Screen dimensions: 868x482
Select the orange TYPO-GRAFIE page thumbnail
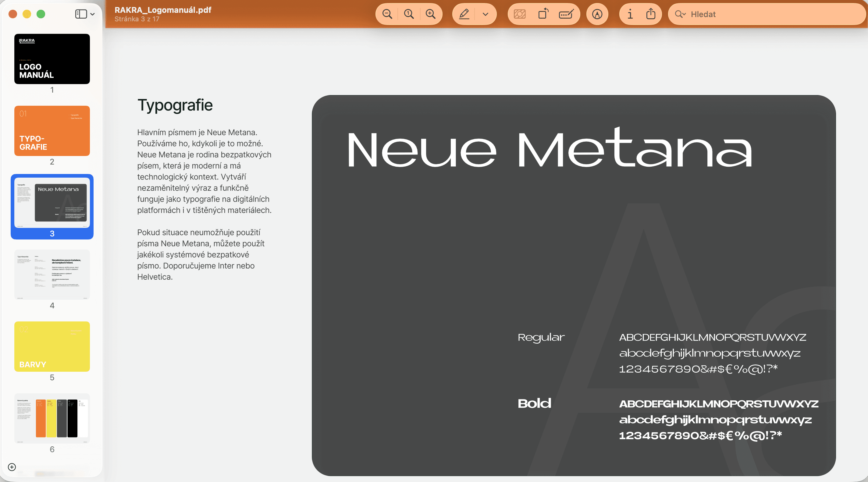[52, 131]
